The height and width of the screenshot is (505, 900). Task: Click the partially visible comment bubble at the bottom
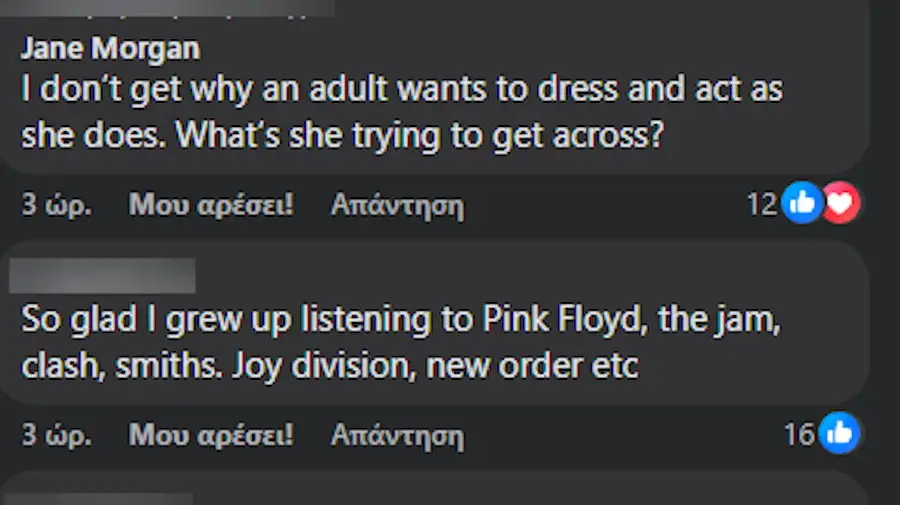(500, 490)
